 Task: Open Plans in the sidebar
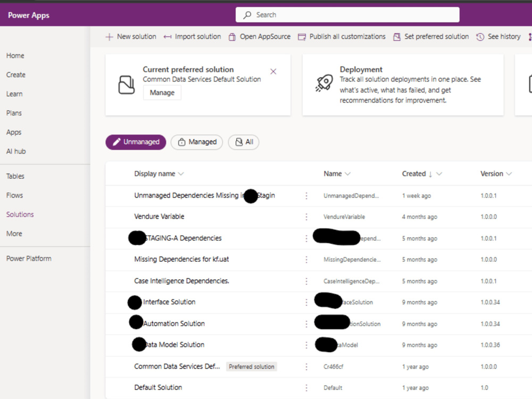(x=14, y=113)
